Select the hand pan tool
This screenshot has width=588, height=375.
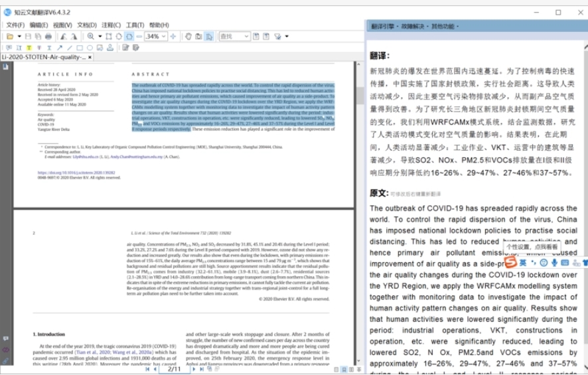pyautogui.click(x=188, y=37)
